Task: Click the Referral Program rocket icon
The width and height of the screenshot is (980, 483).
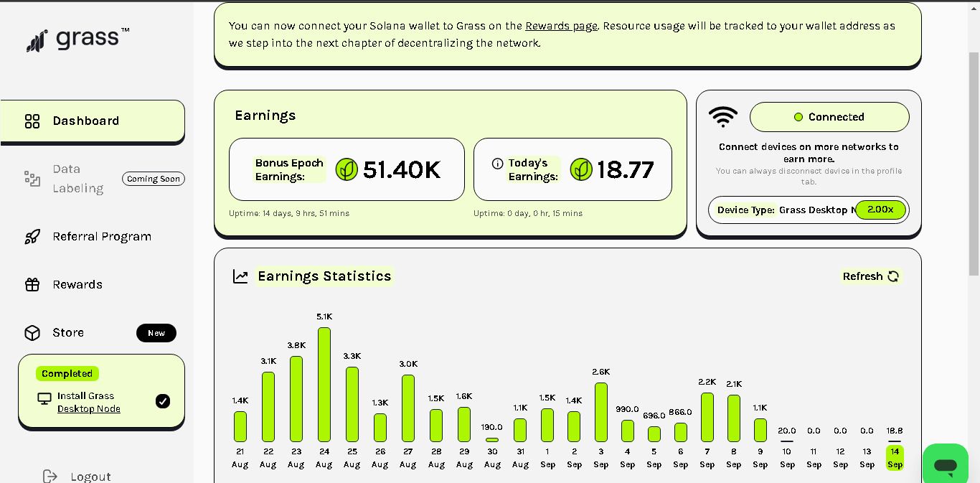Action: [x=32, y=237]
